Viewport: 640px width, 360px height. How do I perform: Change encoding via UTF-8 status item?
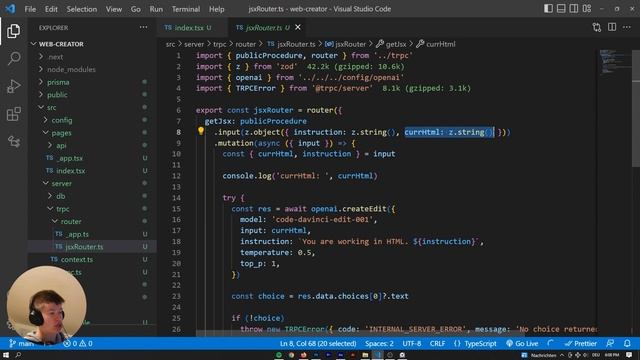(x=411, y=344)
